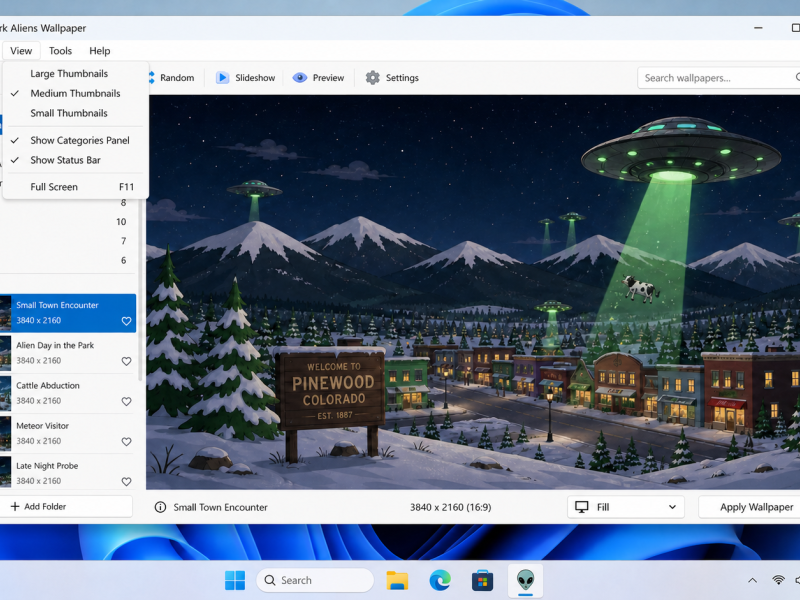
Task: Select Small Town Encounter wallpaper row
Action: [68, 313]
